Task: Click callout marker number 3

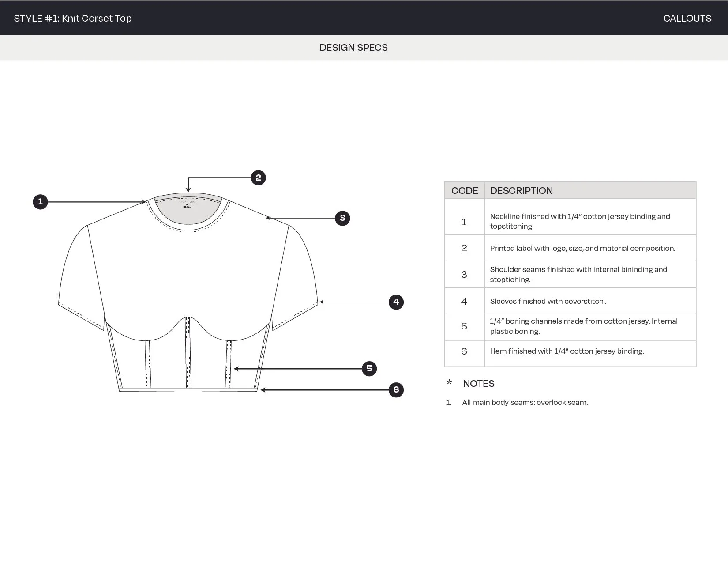Action: (x=342, y=218)
